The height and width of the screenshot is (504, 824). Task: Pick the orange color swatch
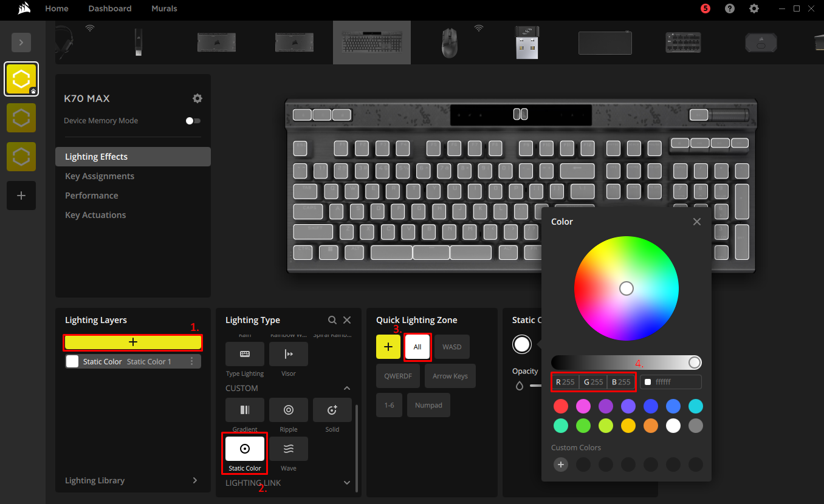click(650, 426)
